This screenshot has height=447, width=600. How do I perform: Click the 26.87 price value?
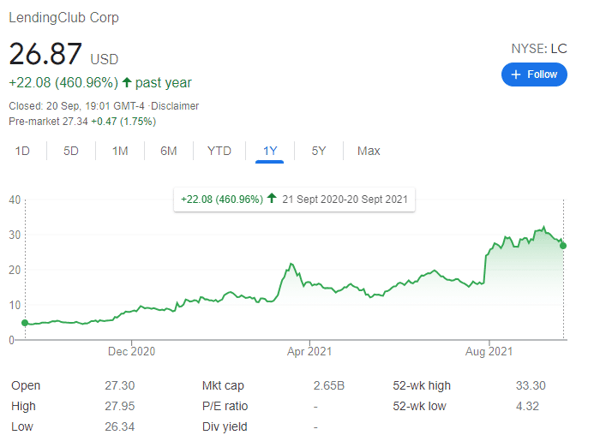coord(46,54)
